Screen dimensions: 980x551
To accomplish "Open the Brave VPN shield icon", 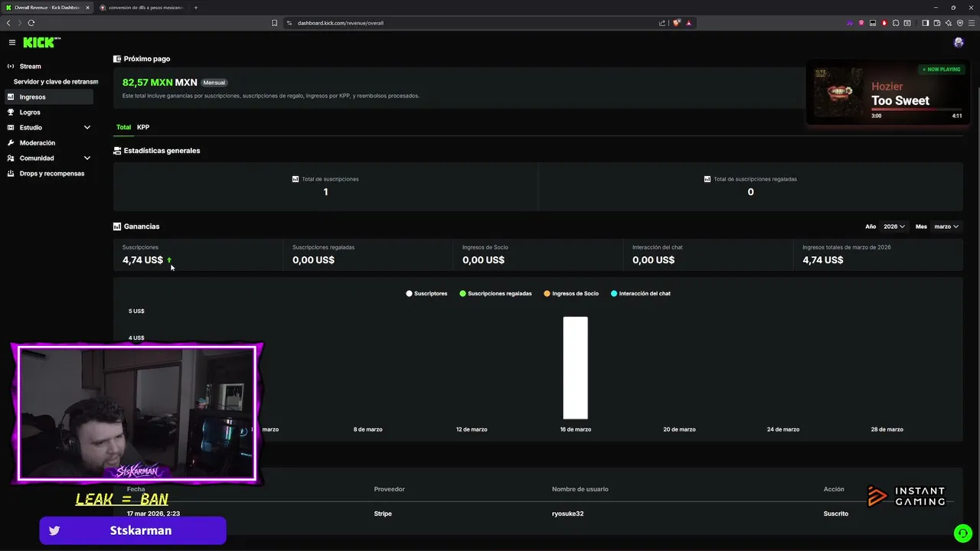I will pos(960,23).
